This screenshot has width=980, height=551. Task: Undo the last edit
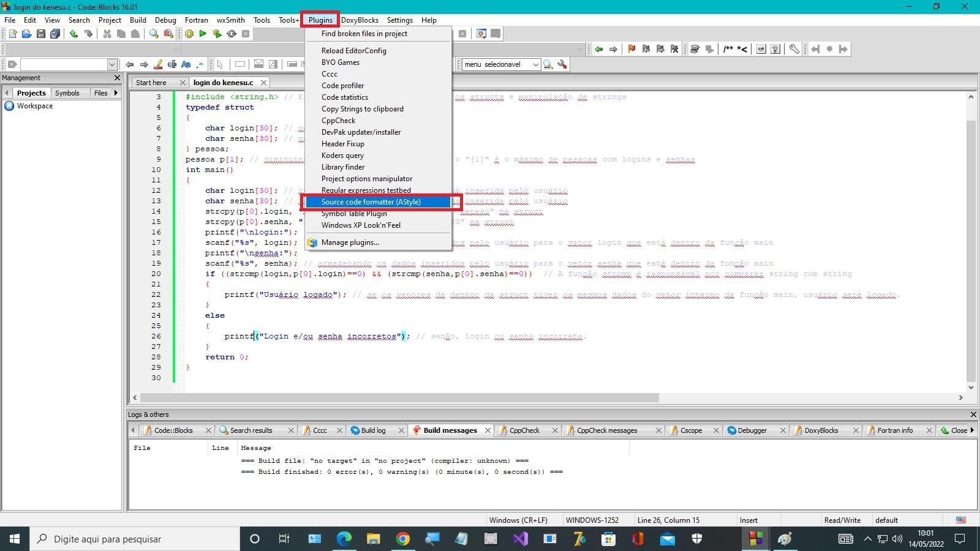[x=74, y=34]
